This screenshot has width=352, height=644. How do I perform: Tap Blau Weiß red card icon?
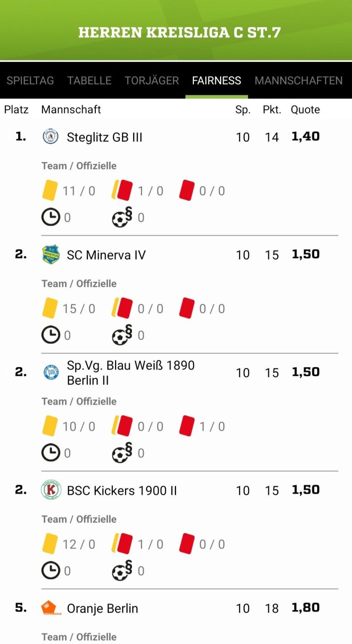187,426
